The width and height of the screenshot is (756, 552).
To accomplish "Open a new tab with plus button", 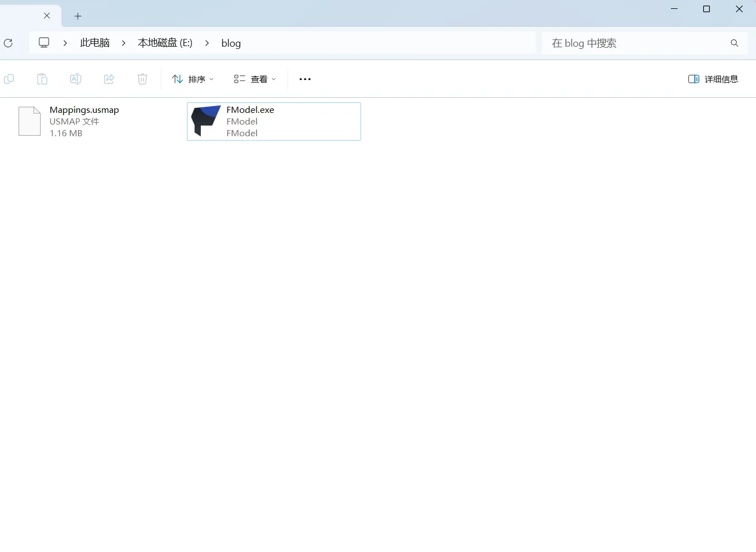I will pos(78,16).
